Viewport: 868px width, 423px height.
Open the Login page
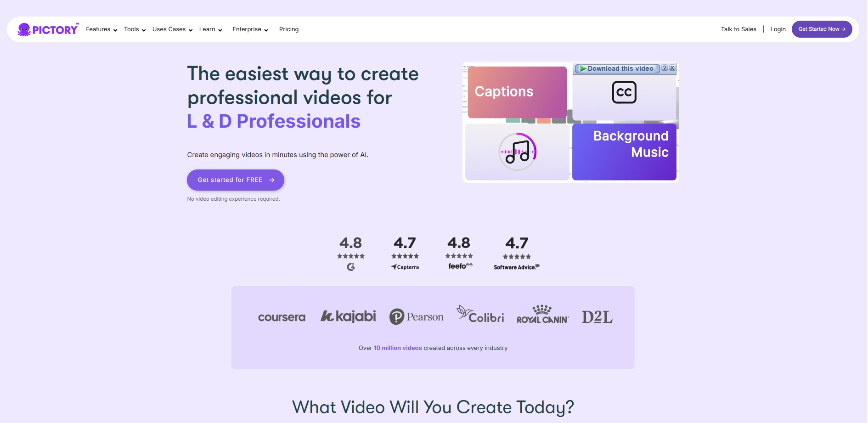pyautogui.click(x=778, y=29)
